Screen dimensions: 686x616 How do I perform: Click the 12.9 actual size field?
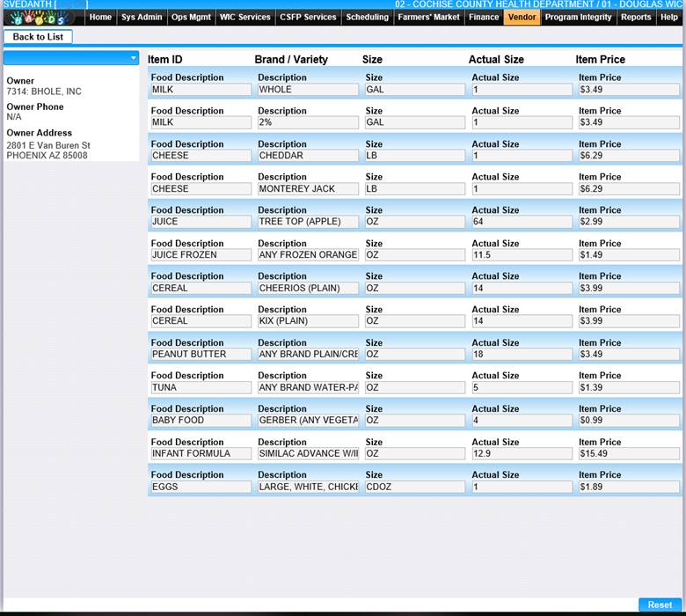[522, 454]
